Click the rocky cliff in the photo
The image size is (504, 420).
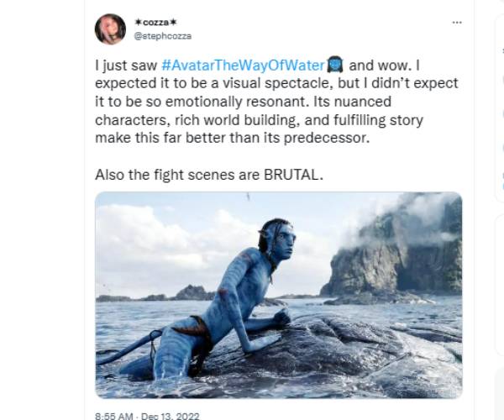tap(396, 252)
